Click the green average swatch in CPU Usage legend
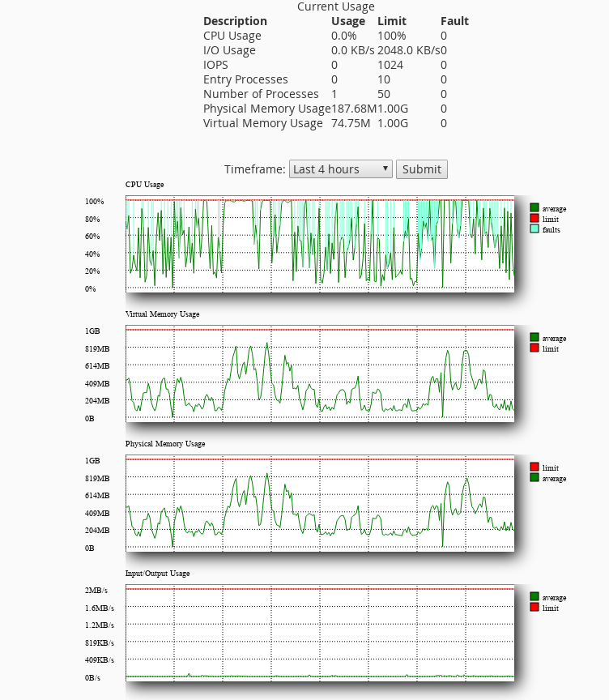The height and width of the screenshot is (700, 609). coord(534,207)
